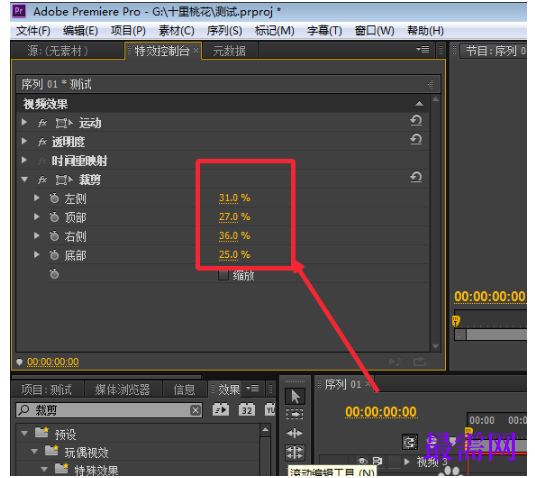Open the 效果 panel menu
Image resolution: width=535 pixels, height=478 pixels.
click(253, 388)
